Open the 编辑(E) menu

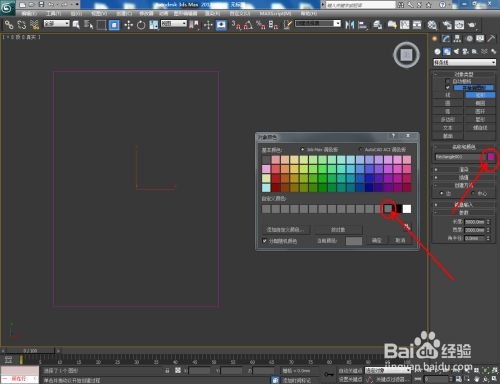[29, 13]
